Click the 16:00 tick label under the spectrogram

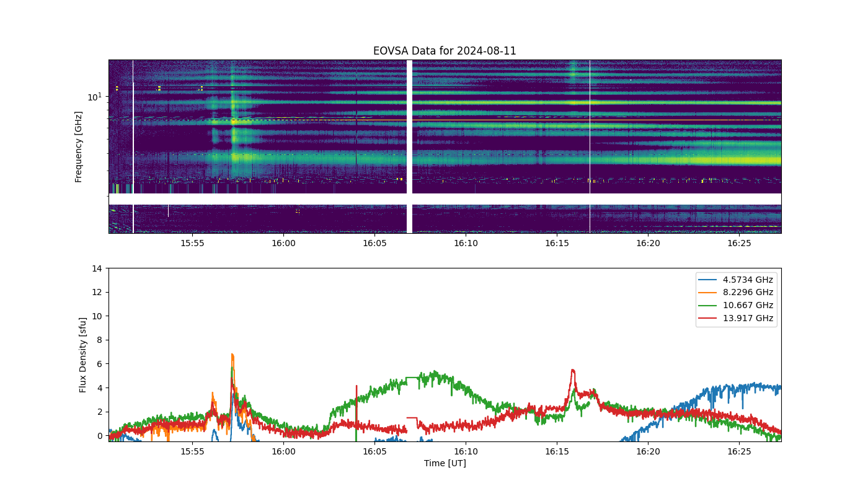(x=283, y=243)
